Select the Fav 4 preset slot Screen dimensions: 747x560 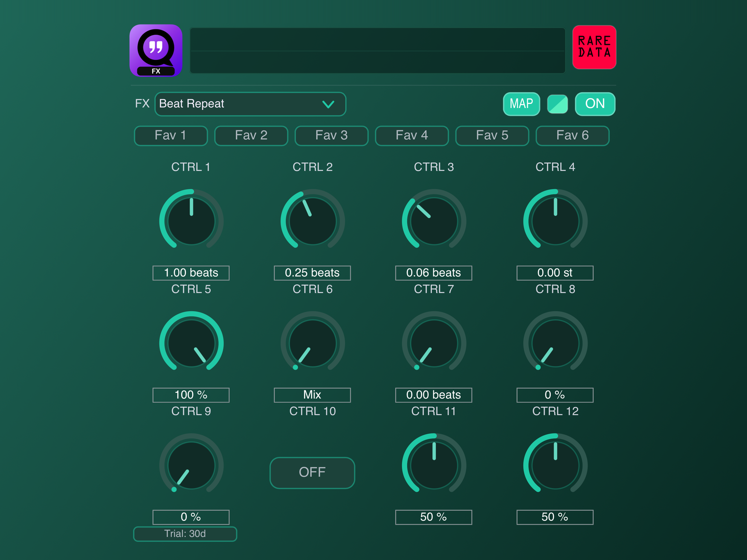412,136
